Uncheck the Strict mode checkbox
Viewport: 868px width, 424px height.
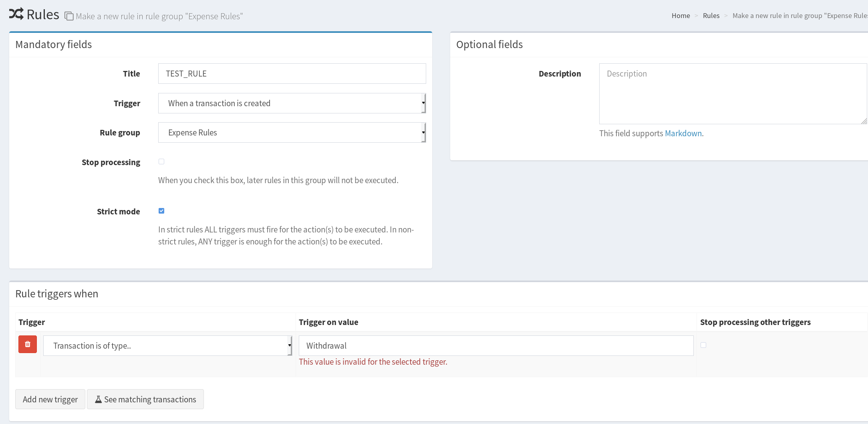pyautogui.click(x=161, y=211)
